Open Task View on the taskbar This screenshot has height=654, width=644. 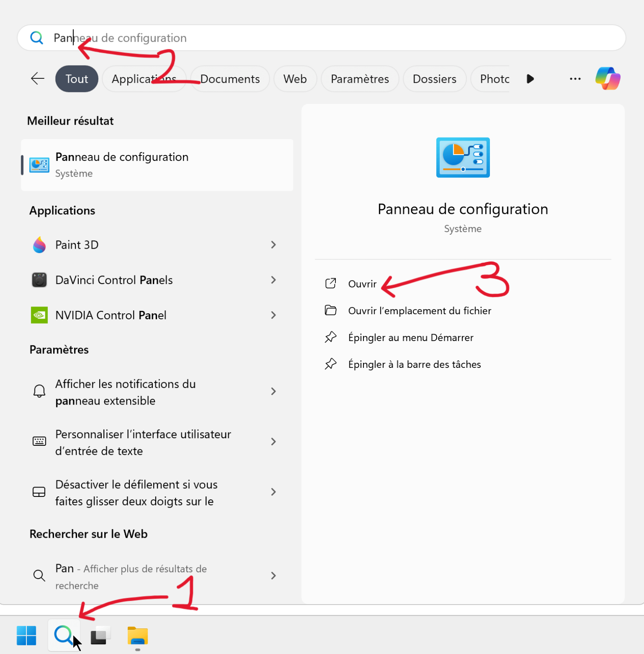(100, 635)
